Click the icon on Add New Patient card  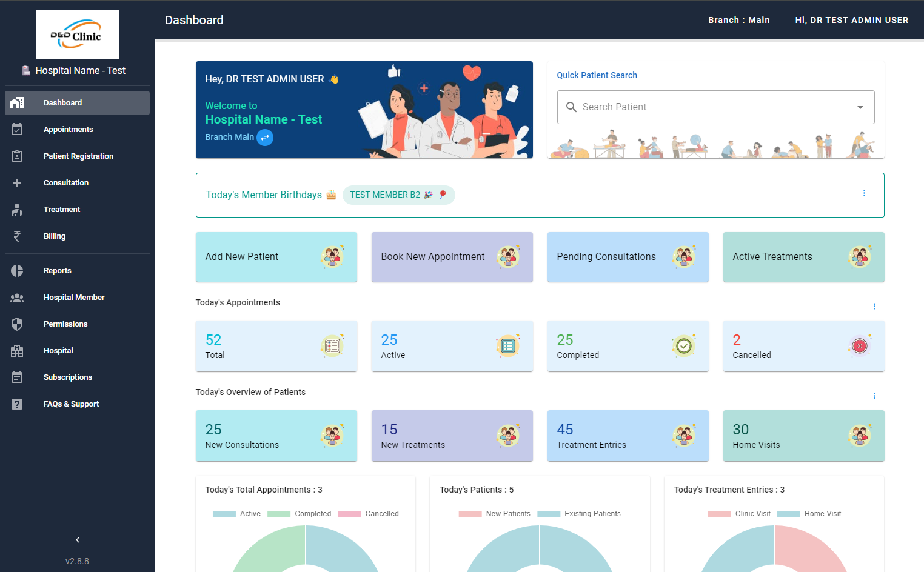click(332, 257)
